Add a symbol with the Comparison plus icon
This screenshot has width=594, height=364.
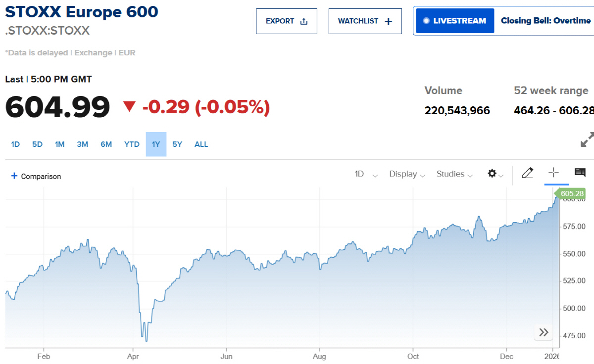point(14,176)
